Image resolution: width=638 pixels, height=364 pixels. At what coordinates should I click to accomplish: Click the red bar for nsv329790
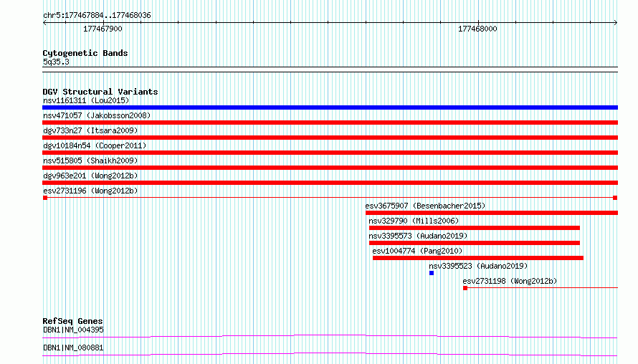[475, 228]
